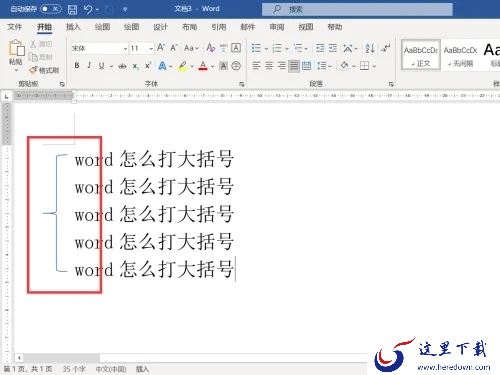Save the document with the floppy disk icon
500x375 pixels.
pyautogui.click(x=72, y=9)
